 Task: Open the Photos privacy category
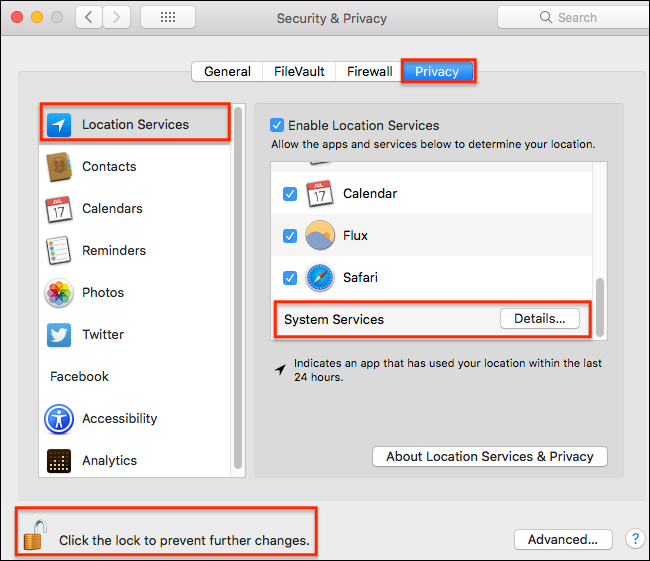tap(102, 293)
